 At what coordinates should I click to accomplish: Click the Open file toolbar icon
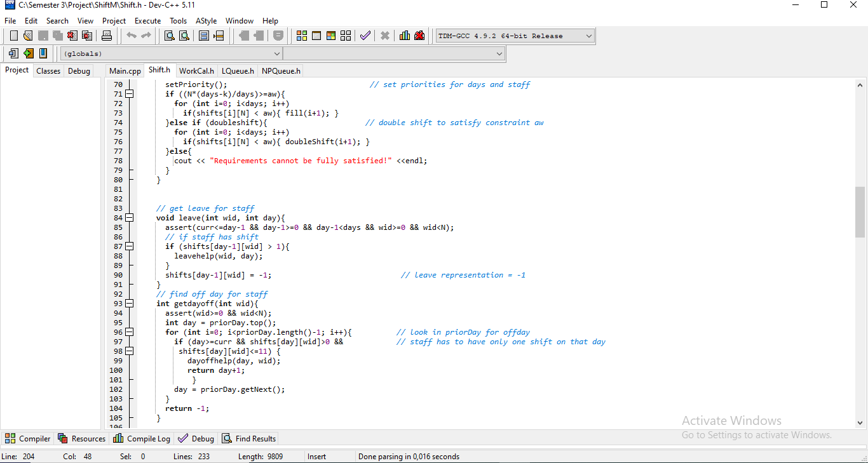pyautogui.click(x=28, y=36)
